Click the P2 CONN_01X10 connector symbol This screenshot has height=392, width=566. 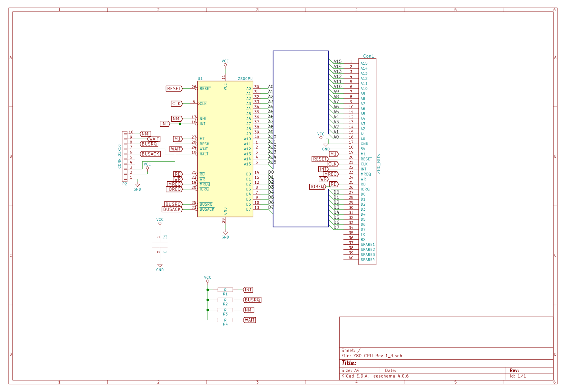coord(125,157)
